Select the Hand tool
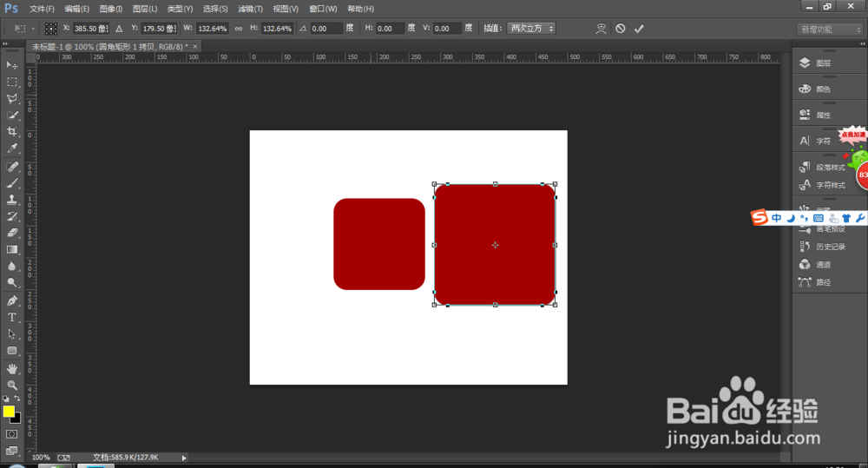This screenshot has width=868, height=468. pyautogui.click(x=11, y=369)
